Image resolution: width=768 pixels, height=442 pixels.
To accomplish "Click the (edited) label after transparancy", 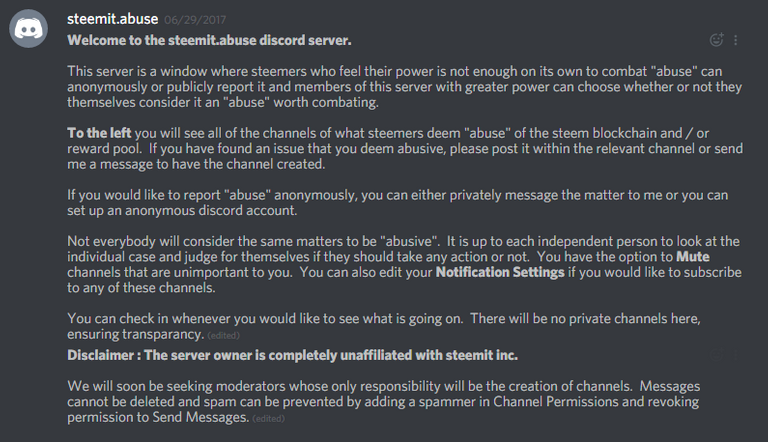I will tap(223, 336).
